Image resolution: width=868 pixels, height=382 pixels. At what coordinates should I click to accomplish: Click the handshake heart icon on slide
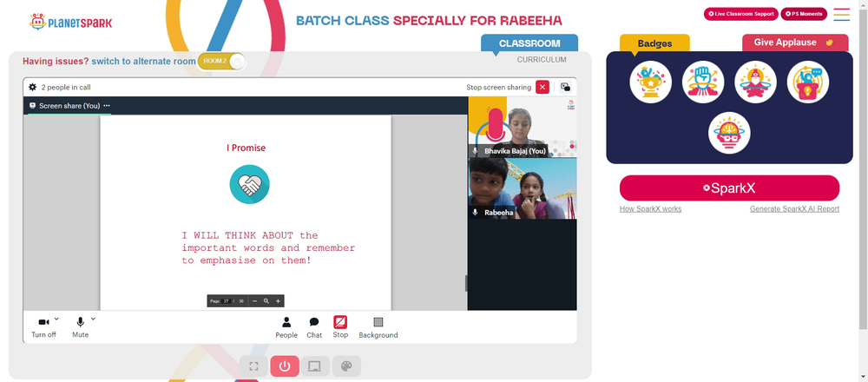click(x=250, y=185)
